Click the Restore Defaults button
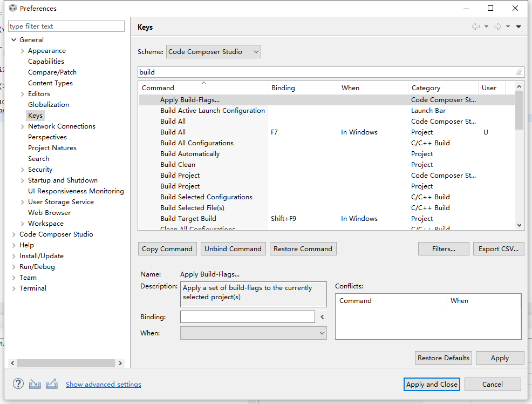This screenshot has width=532, height=404. click(443, 358)
